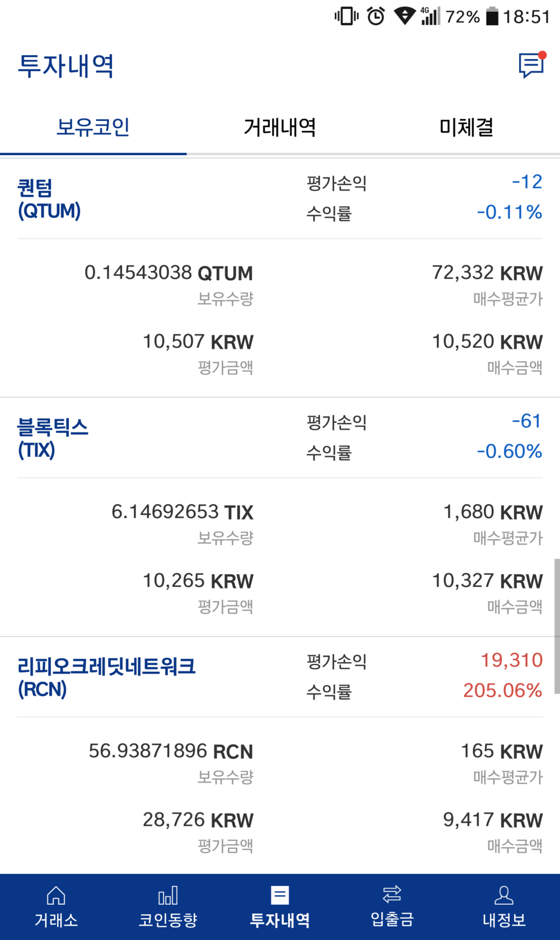
Task: Tap the 거래소 home icon
Action: click(x=56, y=895)
